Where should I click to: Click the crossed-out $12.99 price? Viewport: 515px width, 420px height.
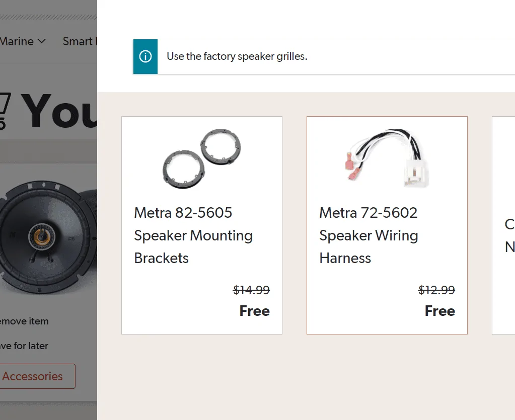pyautogui.click(x=436, y=290)
